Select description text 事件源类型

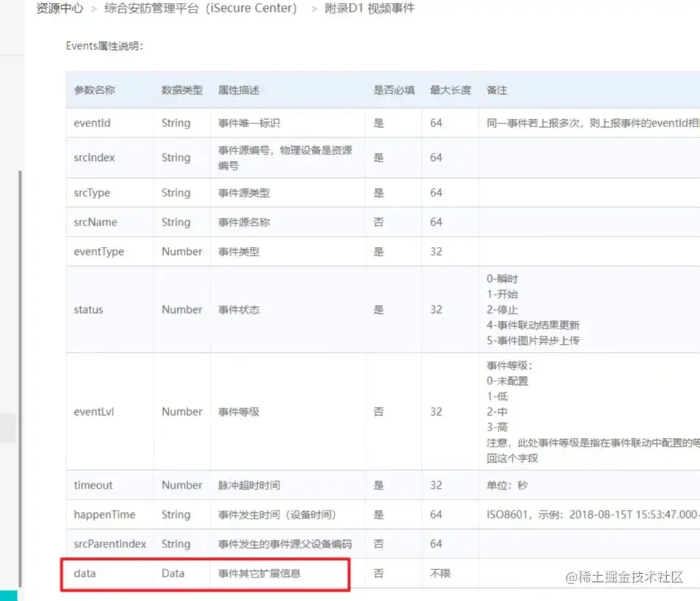(x=244, y=192)
